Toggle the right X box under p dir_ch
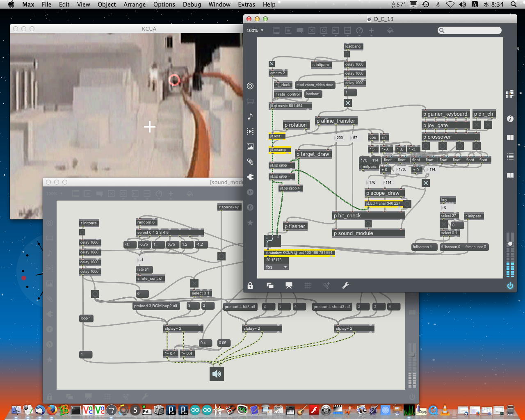The width and height of the screenshot is (525, 420). point(488,125)
